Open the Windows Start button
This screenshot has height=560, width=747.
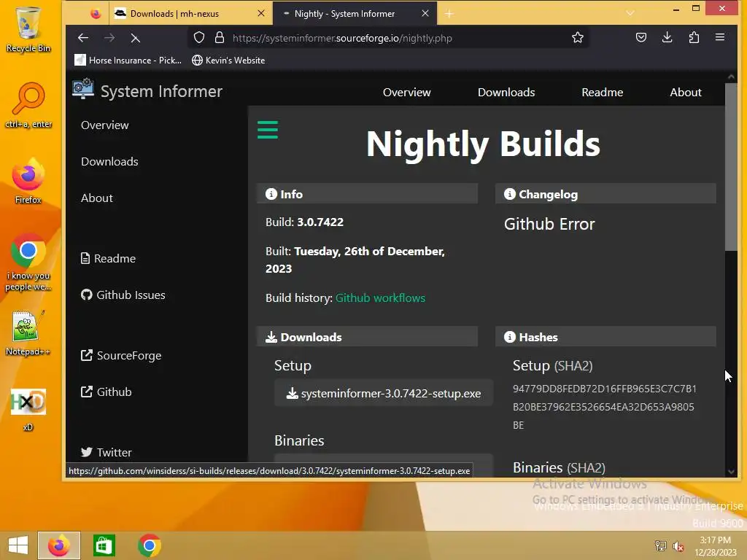click(18, 545)
